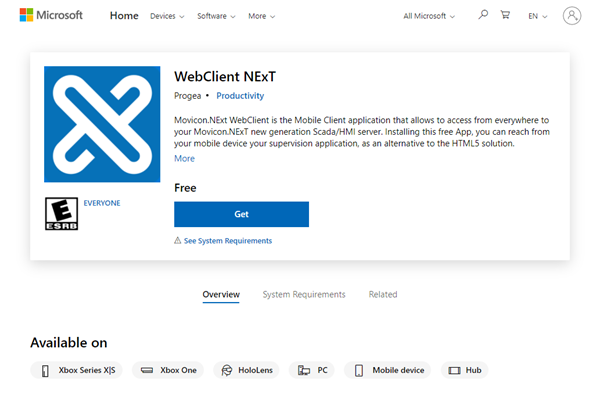Click the account sign-in avatar icon
600x395 pixels.
572,16
